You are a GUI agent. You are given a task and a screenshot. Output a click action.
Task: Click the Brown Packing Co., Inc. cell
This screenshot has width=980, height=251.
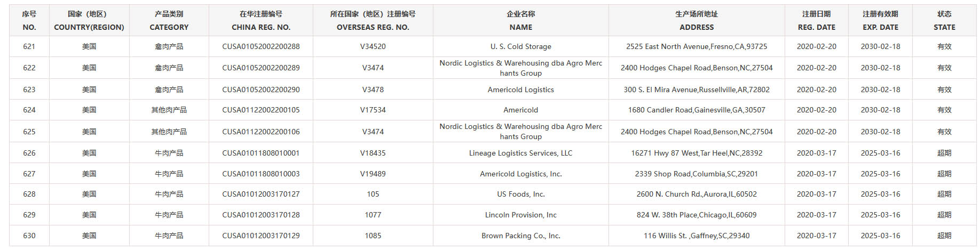click(x=520, y=236)
